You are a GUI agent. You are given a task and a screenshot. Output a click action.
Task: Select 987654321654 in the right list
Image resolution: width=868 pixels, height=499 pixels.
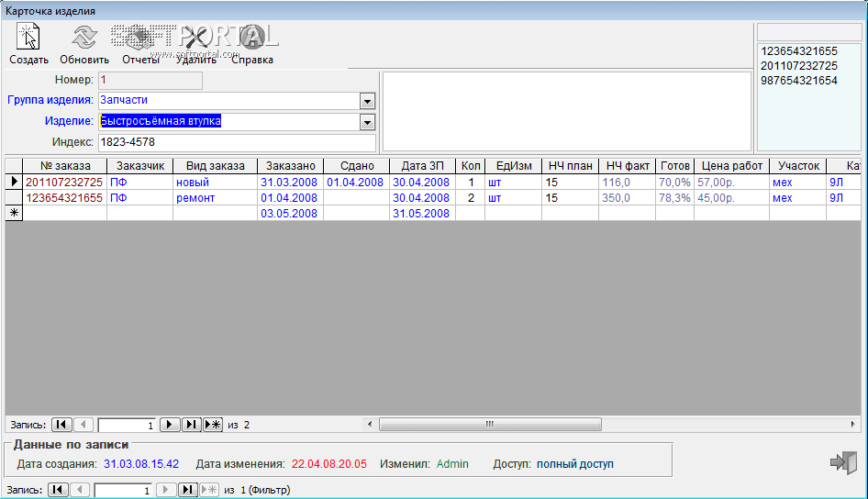click(x=799, y=80)
